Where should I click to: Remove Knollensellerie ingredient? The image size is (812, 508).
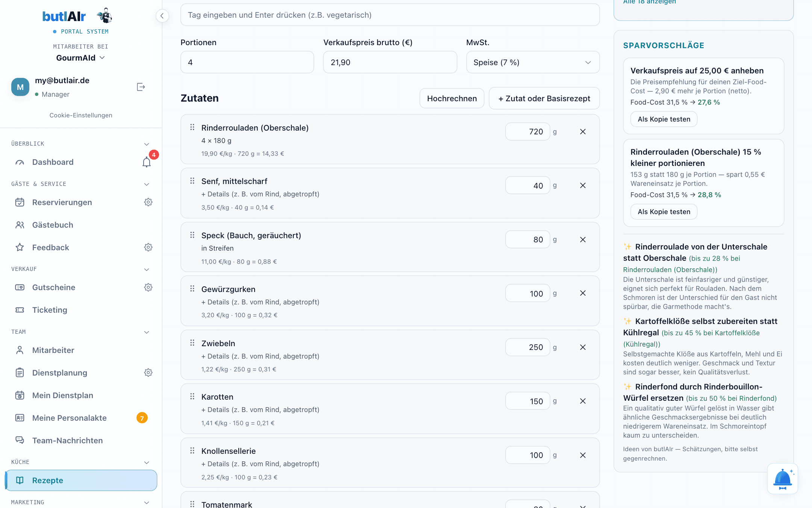583,455
